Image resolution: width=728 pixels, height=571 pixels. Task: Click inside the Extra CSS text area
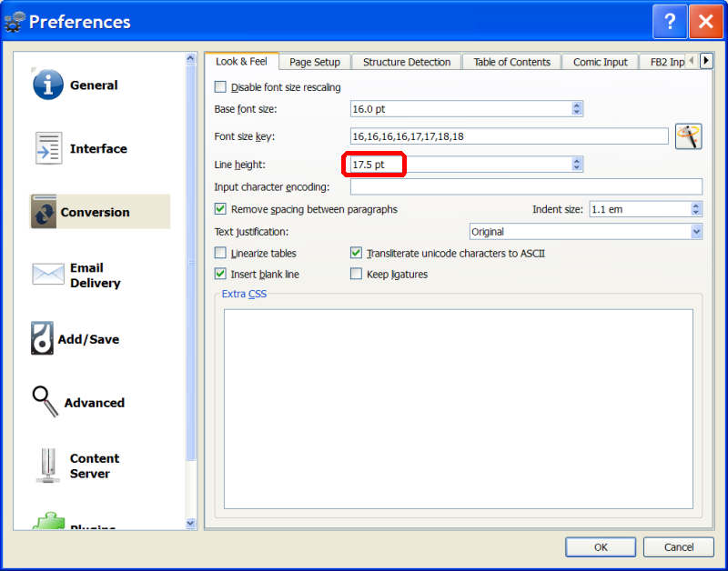(x=459, y=408)
